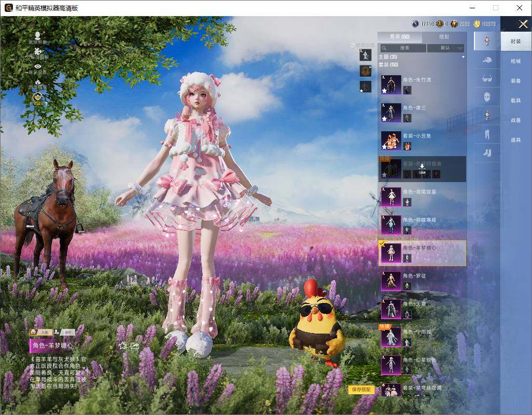Click the 搜索 search field
The height and width of the screenshot is (415, 532).
(x=403, y=48)
